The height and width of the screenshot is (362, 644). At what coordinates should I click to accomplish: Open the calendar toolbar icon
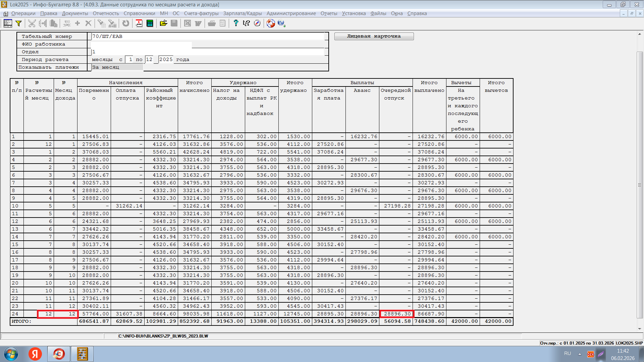click(x=139, y=23)
